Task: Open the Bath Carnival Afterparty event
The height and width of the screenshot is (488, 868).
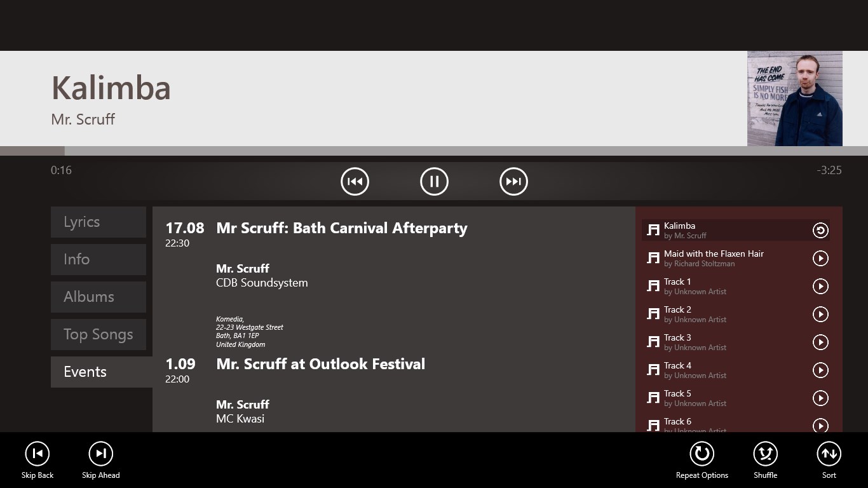Action: click(342, 228)
